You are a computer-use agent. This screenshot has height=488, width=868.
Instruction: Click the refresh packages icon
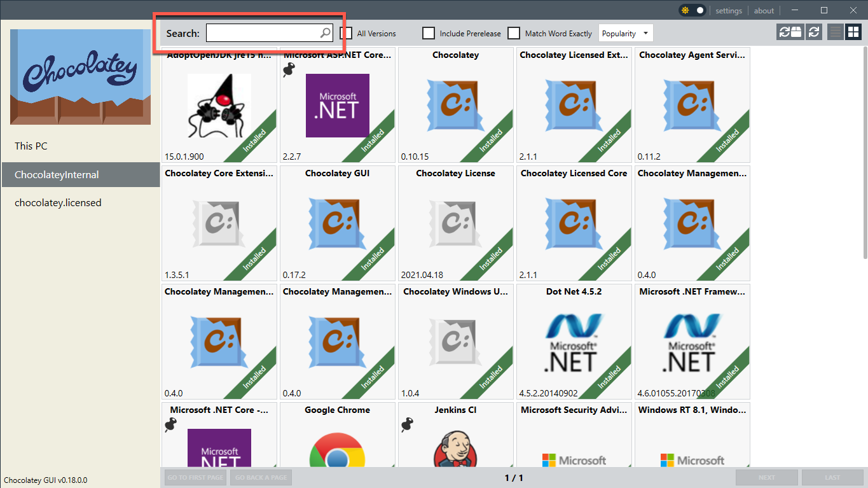(814, 32)
